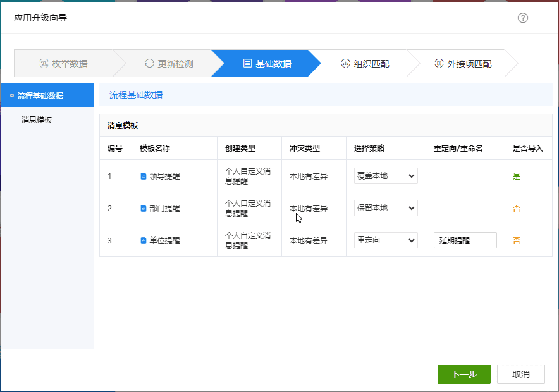Click the 部门提醒 template name
The image size is (559, 392).
pyautogui.click(x=164, y=208)
